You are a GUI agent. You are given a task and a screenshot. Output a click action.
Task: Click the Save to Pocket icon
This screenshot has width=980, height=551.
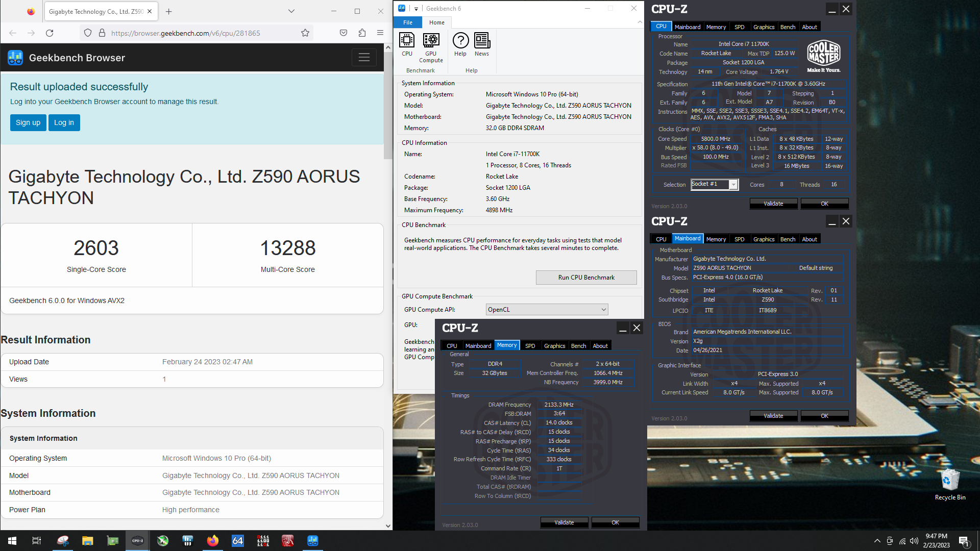(x=344, y=33)
